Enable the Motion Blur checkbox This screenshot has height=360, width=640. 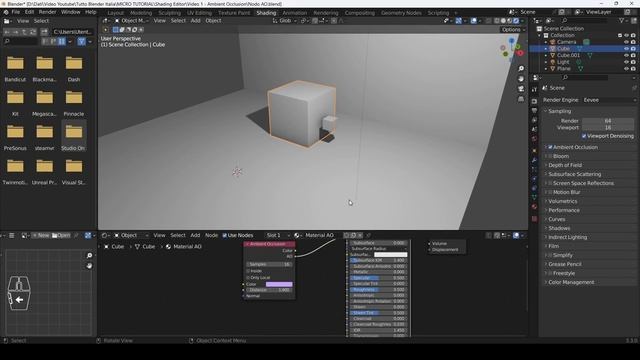550,192
